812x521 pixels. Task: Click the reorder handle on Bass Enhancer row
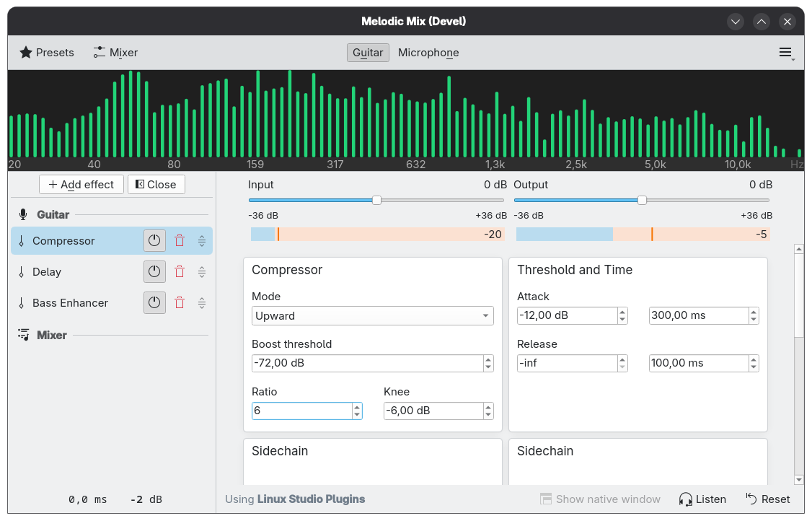(202, 303)
